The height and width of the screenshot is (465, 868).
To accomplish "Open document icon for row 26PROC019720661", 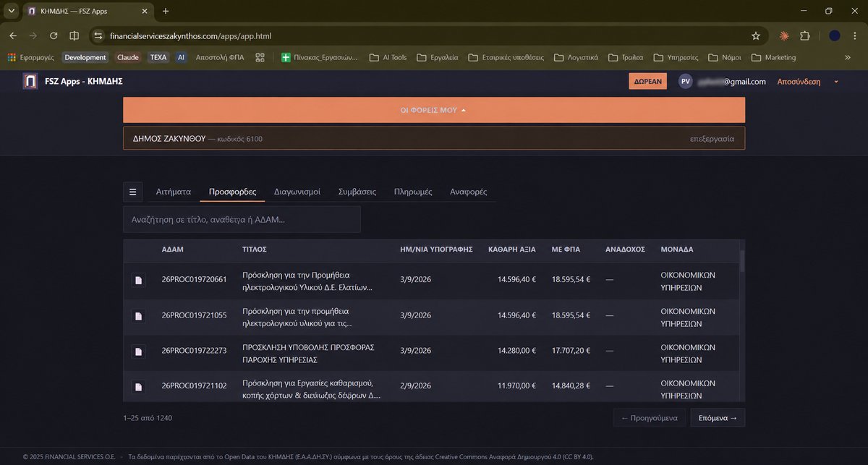I will point(138,280).
